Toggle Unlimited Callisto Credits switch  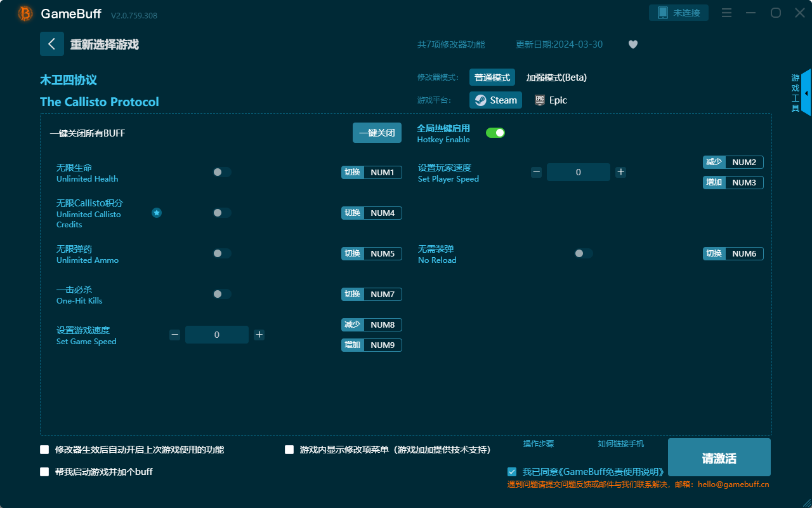(x=221, y=213)
